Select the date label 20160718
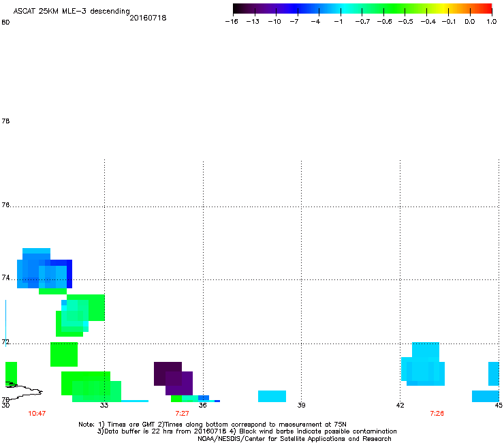 [x=148, y=18]
